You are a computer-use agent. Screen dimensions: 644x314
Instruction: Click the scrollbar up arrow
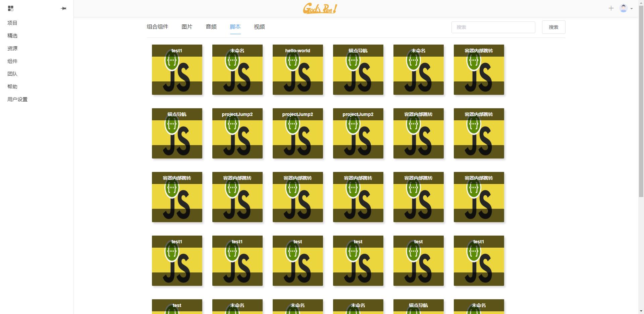[x=641, y=3]
